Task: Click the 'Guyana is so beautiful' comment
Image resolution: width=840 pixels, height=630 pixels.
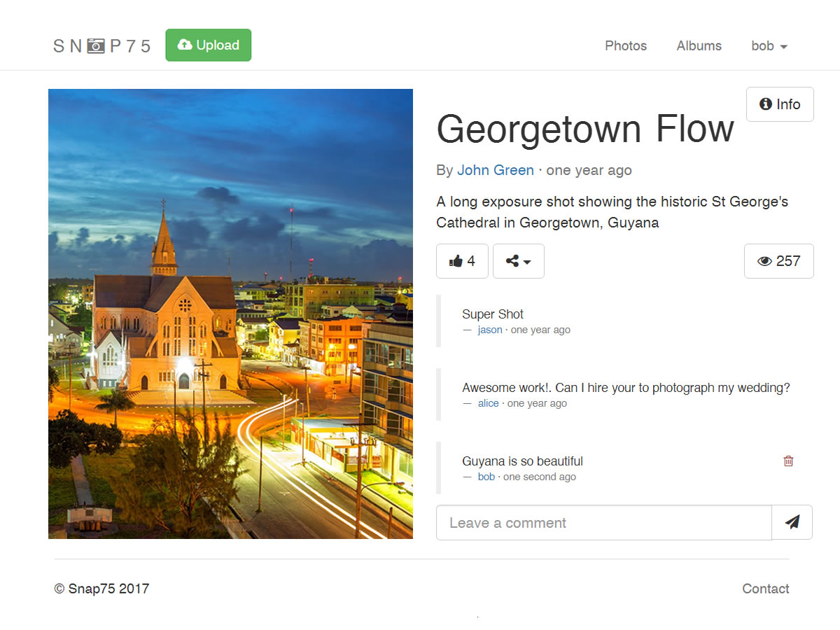Action: click(x=522, y=461)
